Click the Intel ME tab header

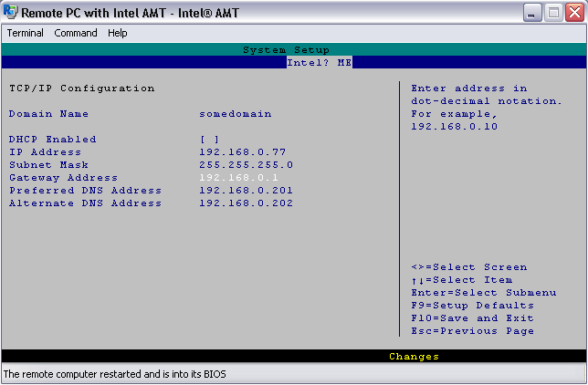click(319, 63)
